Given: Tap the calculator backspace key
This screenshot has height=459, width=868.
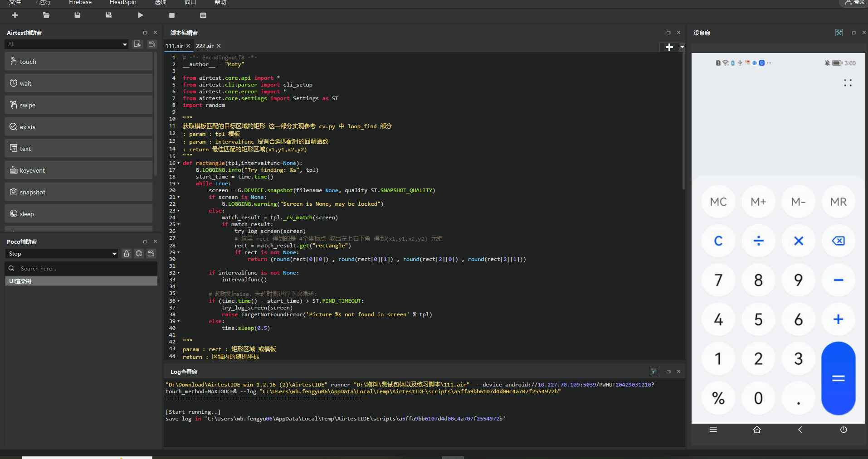Looking at the screenshot, I should (839, 241).
